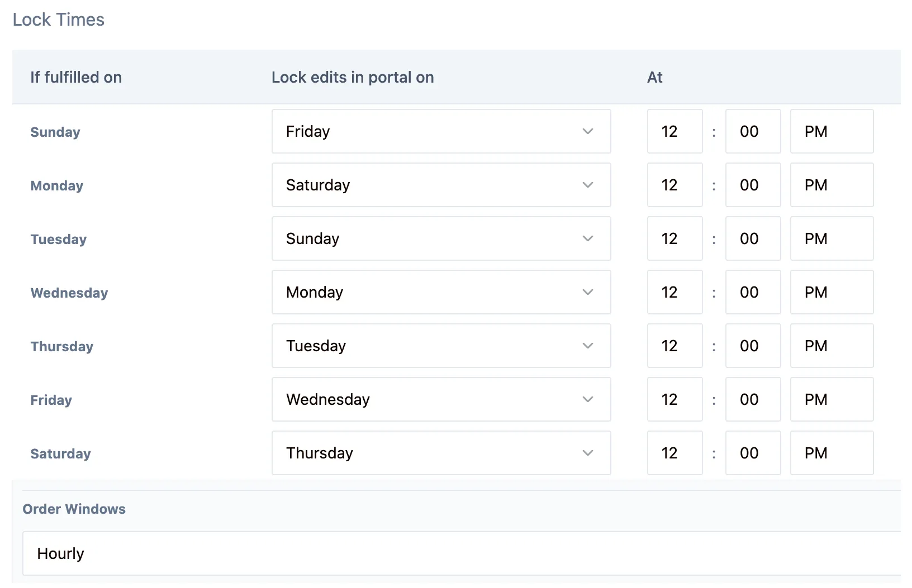The width and height of the screenshot is (912, 588).
Task: Click the Order Windows field showing Hourly
Action: pos(460,553)
